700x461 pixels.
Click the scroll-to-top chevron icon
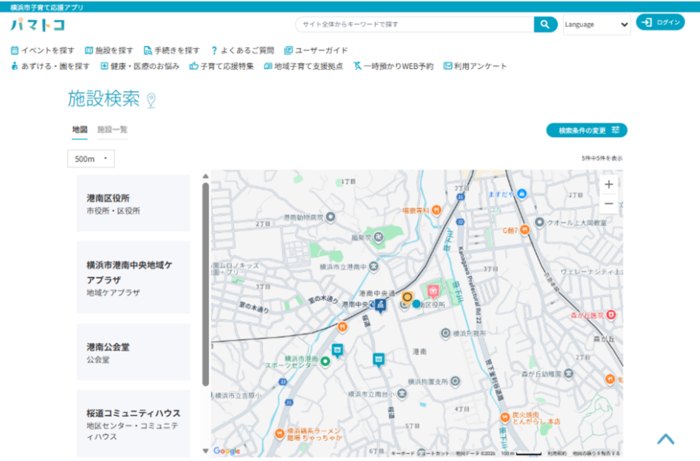pyautogui.click(x=665, y=438)
